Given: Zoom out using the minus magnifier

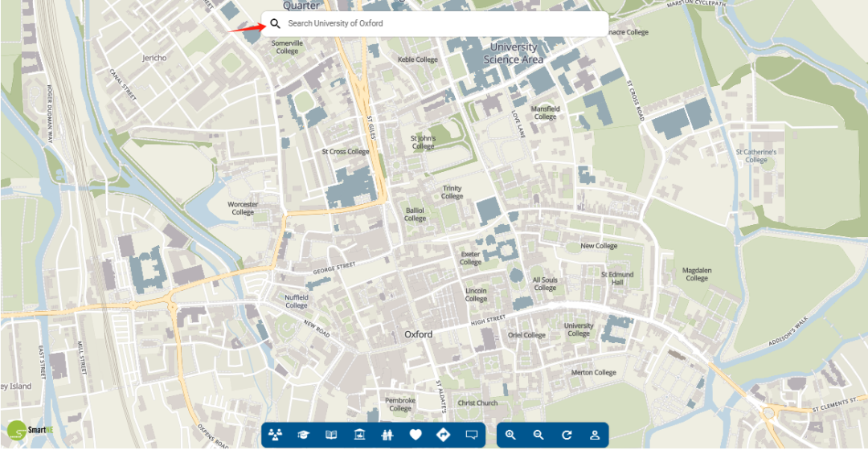Looking at the screenshot, I should (538, 435).
